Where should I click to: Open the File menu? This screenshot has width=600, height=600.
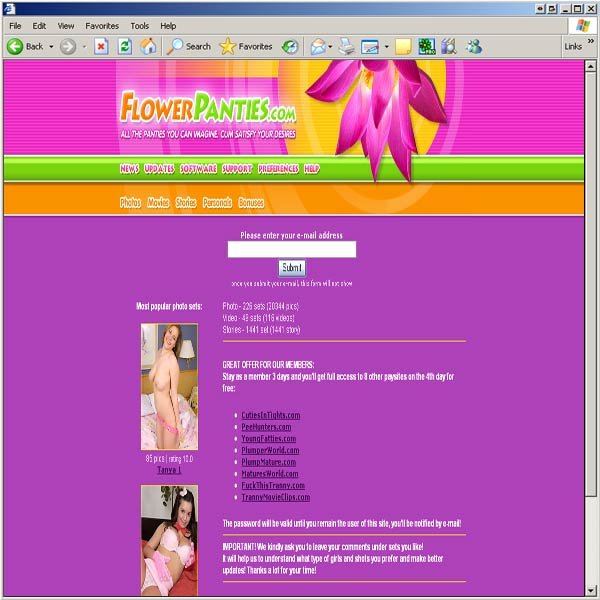(x=15, y=26)
